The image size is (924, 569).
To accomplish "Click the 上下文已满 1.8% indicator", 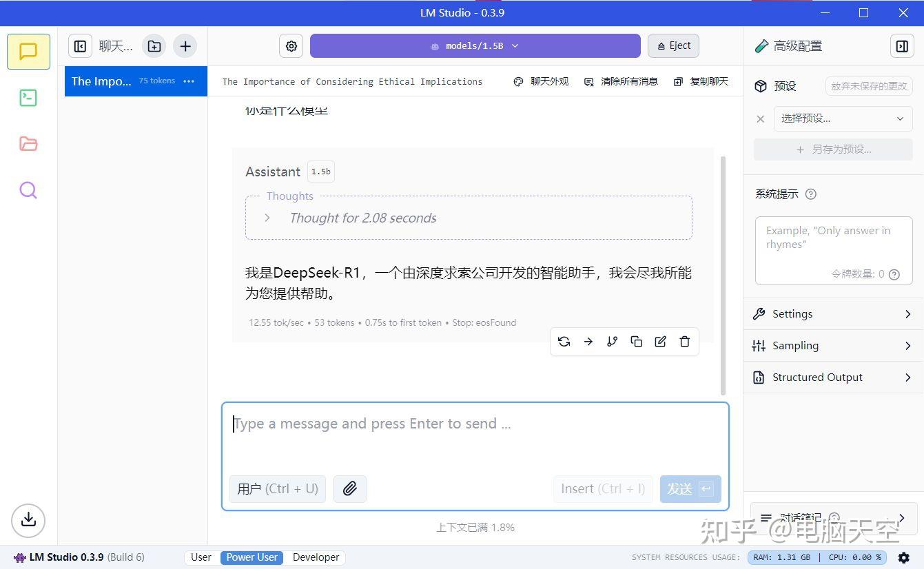I will (x=475, y=528).
